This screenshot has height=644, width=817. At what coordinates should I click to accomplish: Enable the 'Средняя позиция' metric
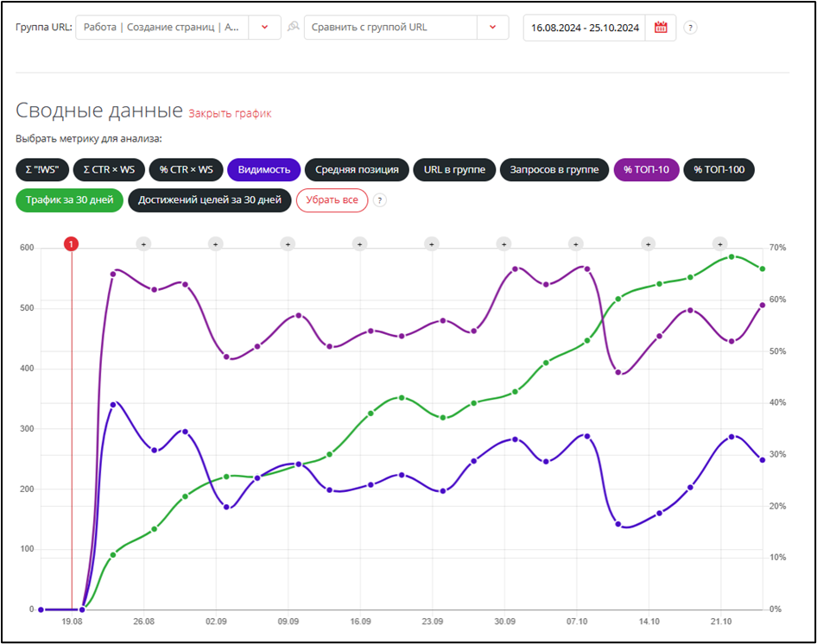point(357,170)
